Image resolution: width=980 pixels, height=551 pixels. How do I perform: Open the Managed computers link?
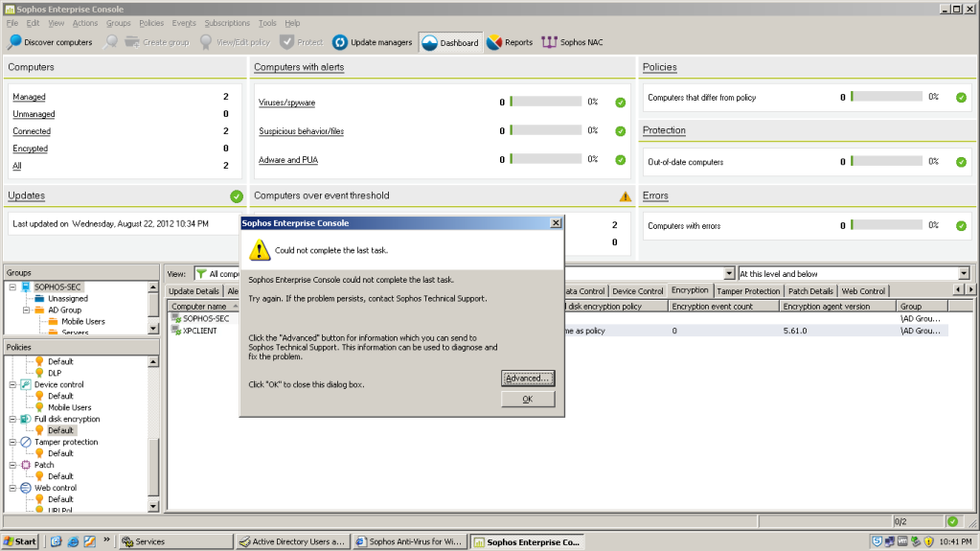29,97
